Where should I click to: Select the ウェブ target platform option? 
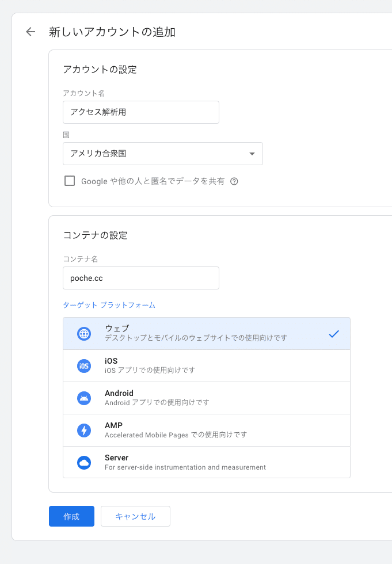(207, 333)
